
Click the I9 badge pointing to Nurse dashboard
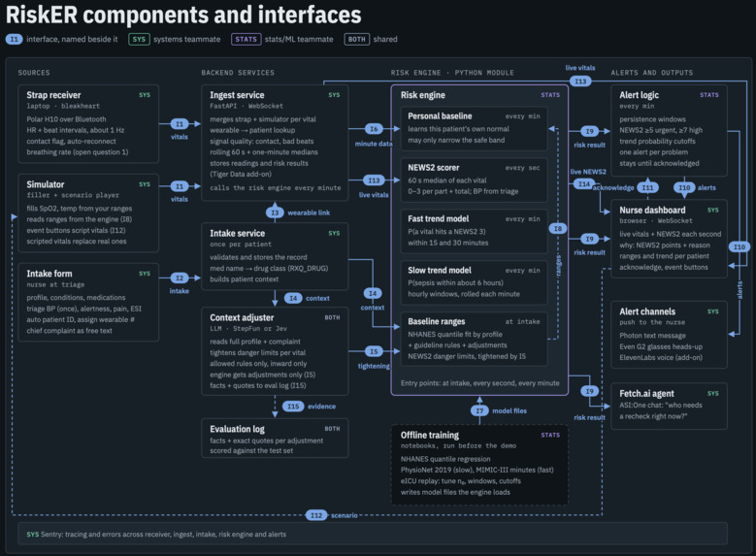(589, 239)
